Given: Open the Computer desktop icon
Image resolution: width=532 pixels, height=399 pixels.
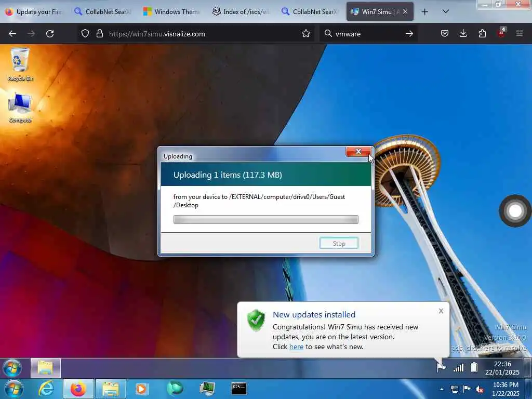Looking at the screenshot, I should click(20, 107).
